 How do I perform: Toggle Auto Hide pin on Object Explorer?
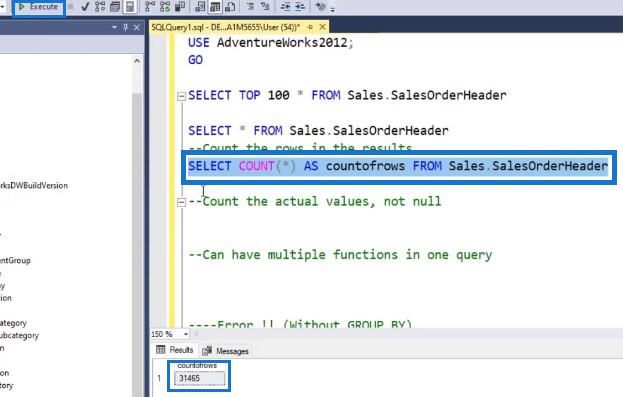[126, 27]
